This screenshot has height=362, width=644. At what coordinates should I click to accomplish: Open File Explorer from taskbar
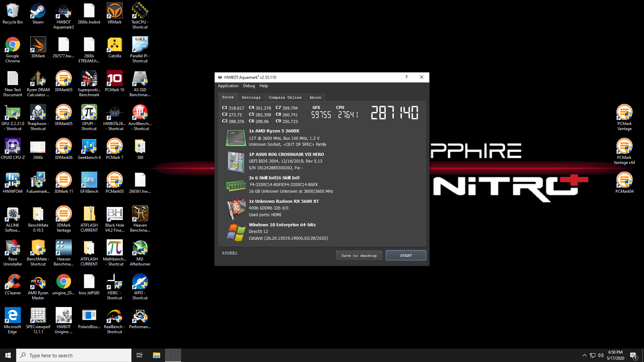tap(156, 355)
